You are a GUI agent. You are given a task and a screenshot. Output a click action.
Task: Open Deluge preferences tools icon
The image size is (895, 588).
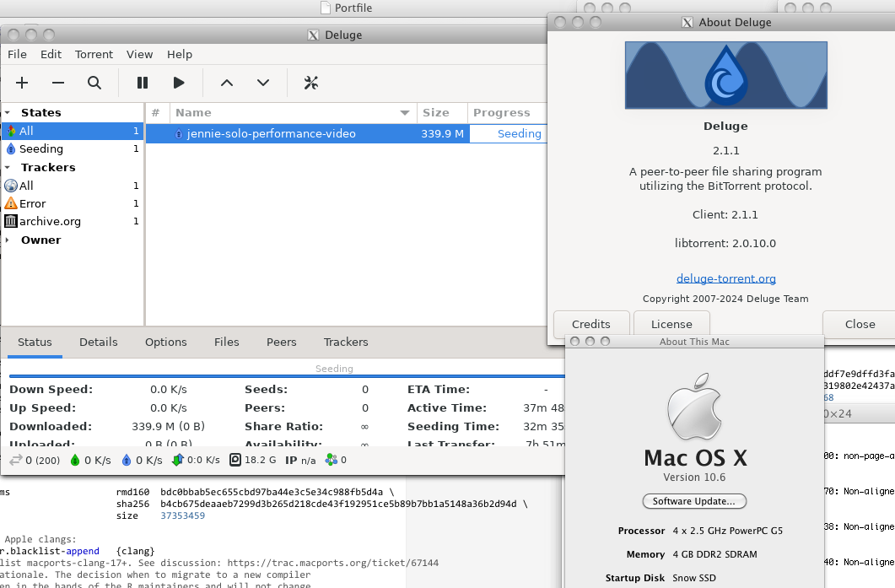(311, 83)
